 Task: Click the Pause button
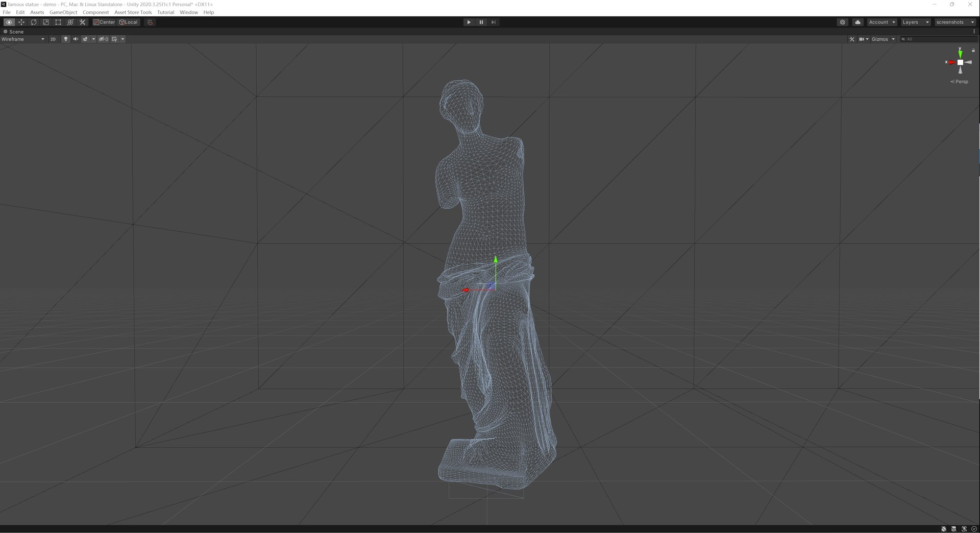[x=481, y=22]
